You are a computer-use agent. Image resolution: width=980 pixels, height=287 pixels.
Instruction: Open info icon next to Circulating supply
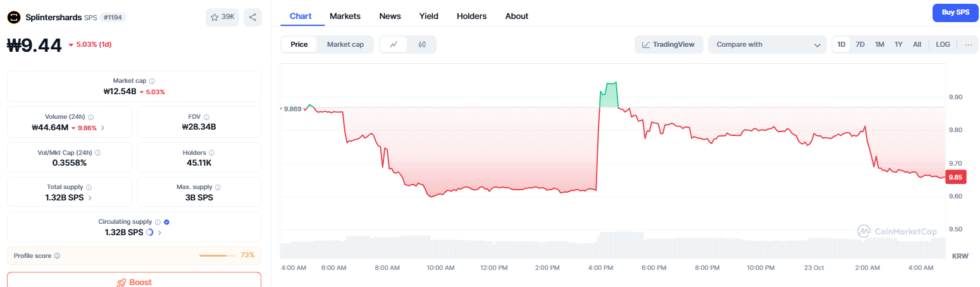point(158,222)
